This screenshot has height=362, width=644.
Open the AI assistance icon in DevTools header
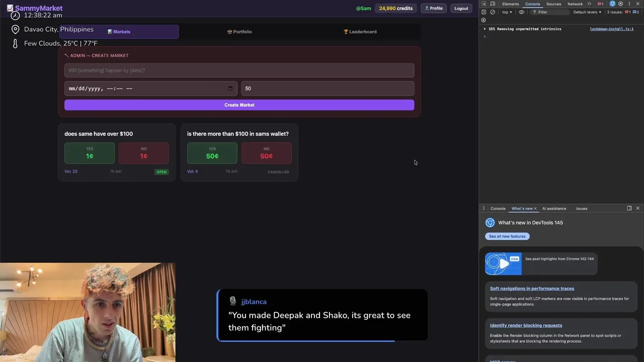coord(612,4)
